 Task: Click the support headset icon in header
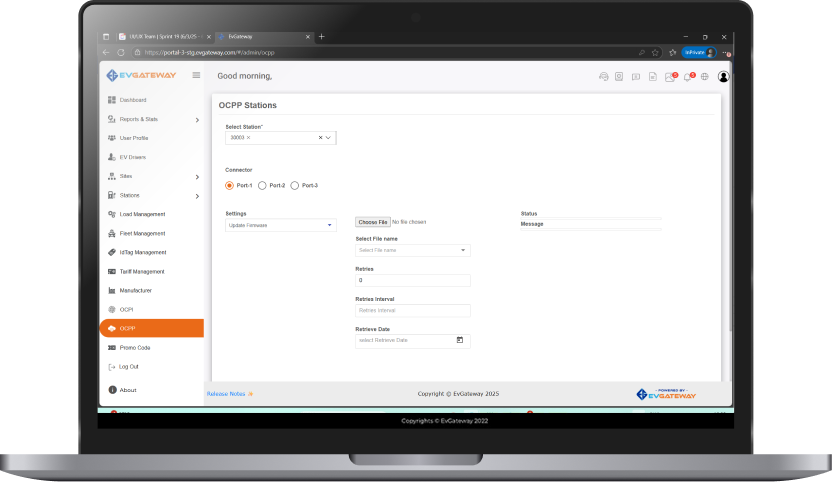point(603,76)
